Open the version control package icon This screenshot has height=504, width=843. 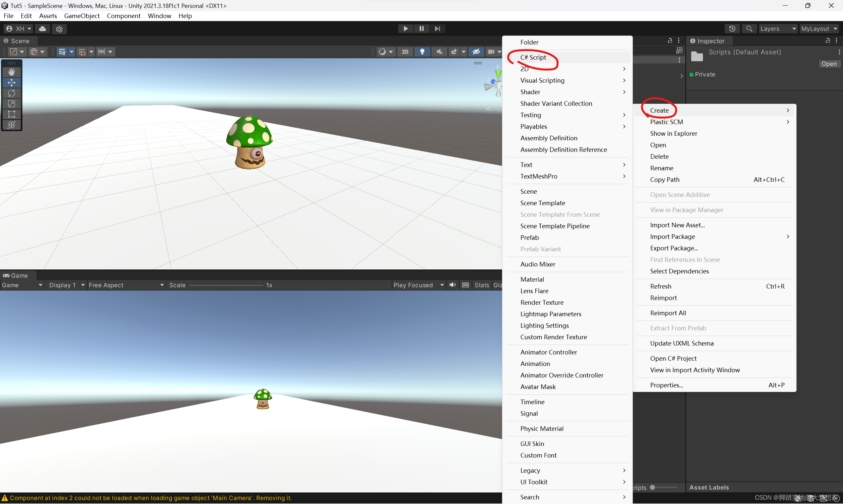59,29
